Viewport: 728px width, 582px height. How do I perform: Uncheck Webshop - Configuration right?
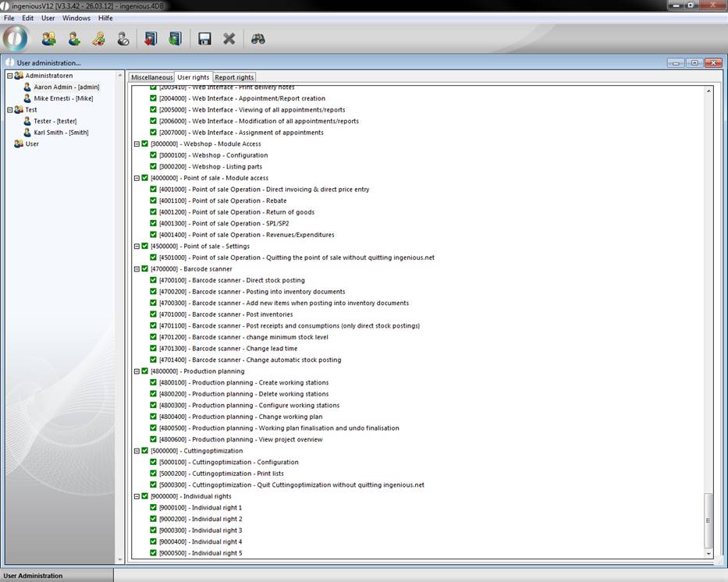(x=154, y=155)
